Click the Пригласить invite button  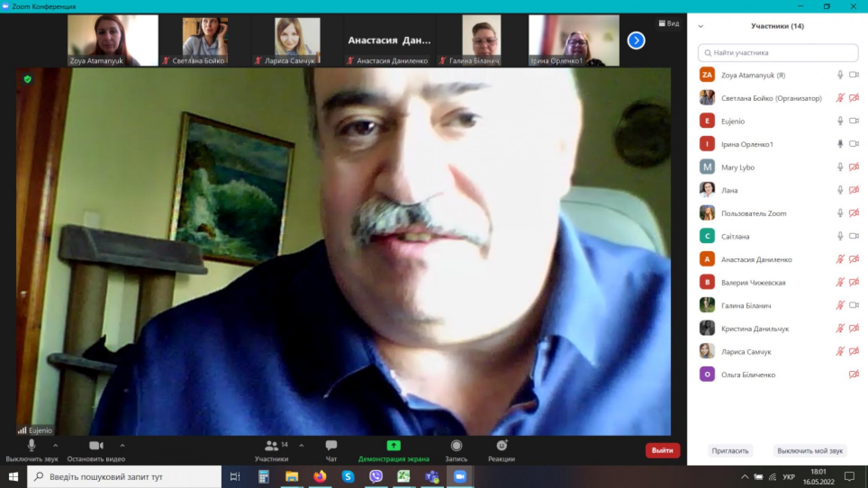pyautogui.click(x=730, y=450)
